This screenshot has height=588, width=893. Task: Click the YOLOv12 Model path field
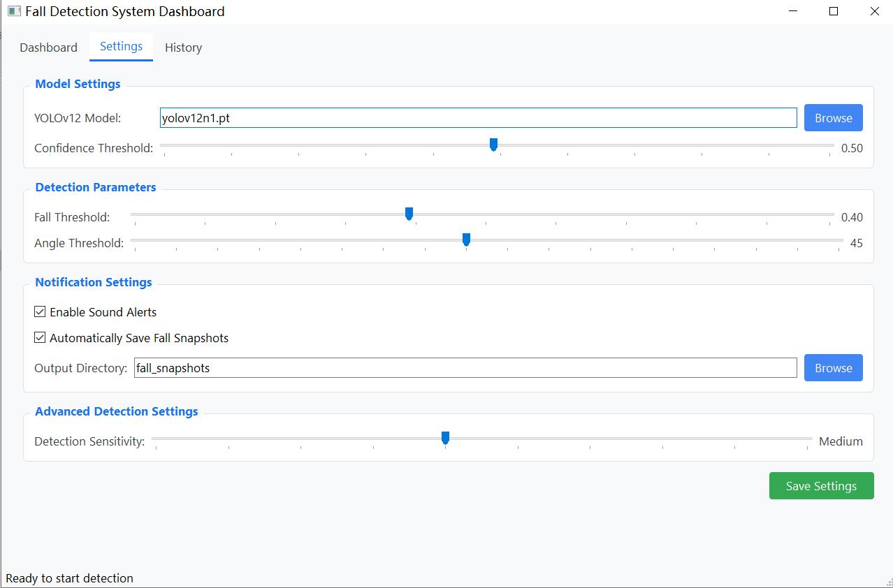478,118
